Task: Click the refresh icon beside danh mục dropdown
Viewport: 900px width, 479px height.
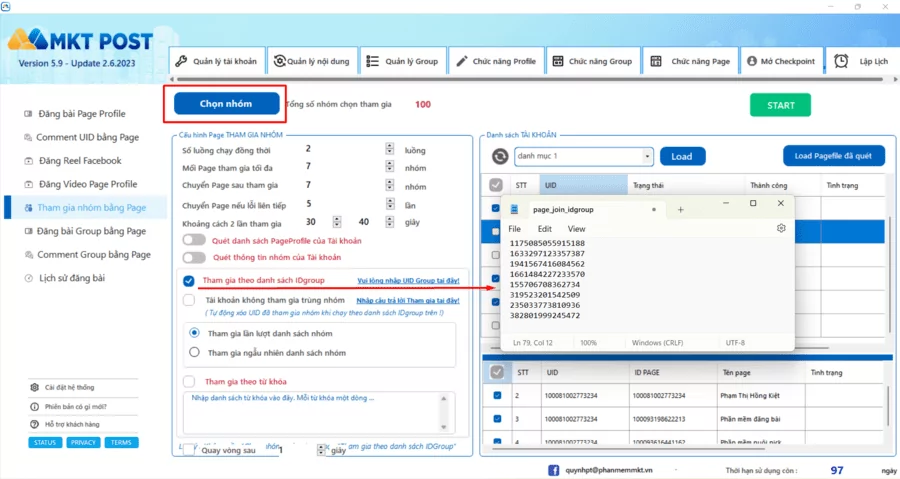Action: (500, 156)
